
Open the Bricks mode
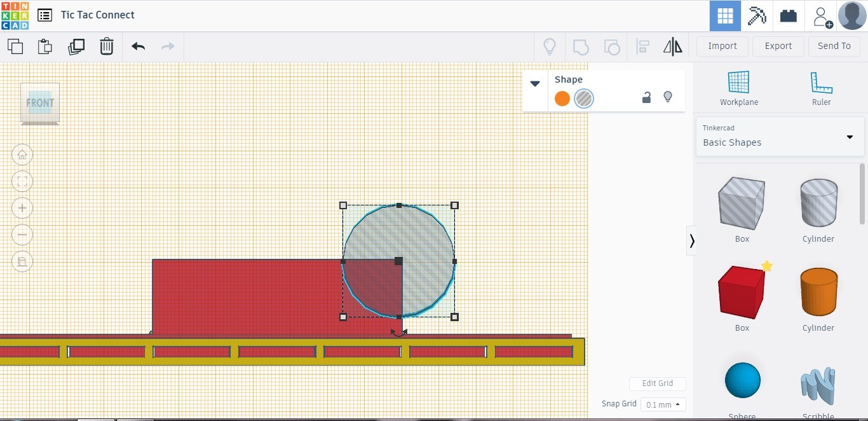tap(789, 16)
